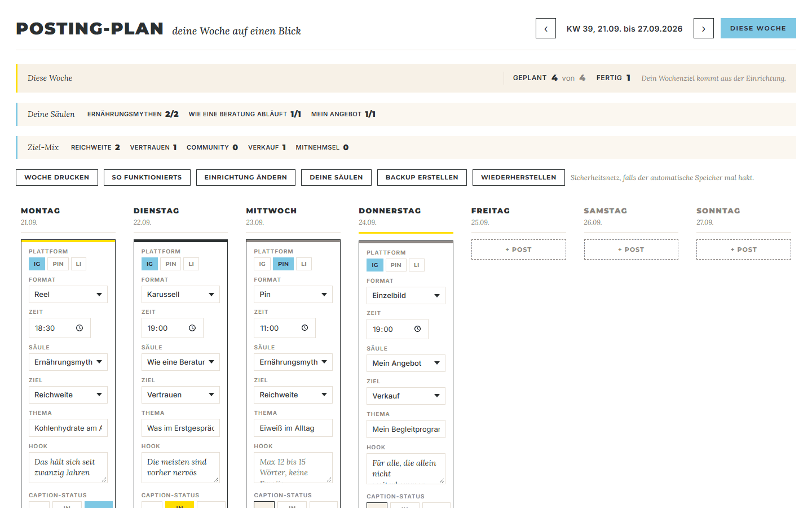The width and height of the screenshot is (812, 508).
Task: Click Woche drucken button
Action: 57,177
